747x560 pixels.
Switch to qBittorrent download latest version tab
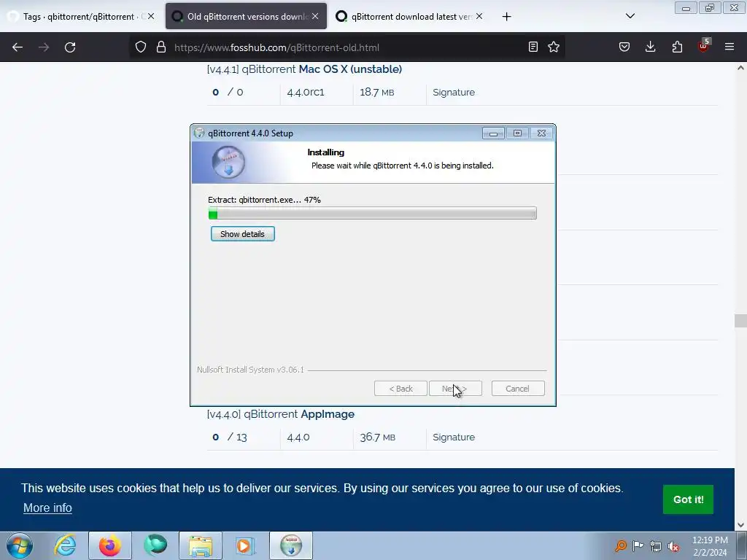pyautogui.click(x=408, y=16)
